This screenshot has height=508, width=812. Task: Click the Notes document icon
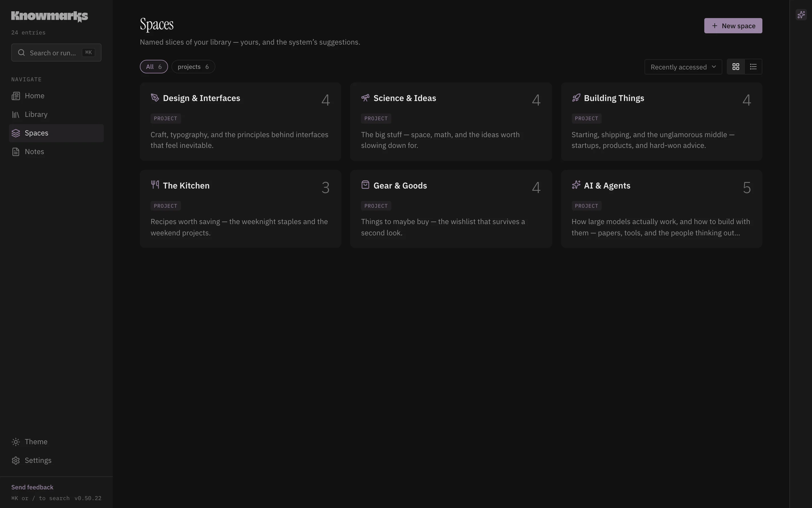[16, 152]
